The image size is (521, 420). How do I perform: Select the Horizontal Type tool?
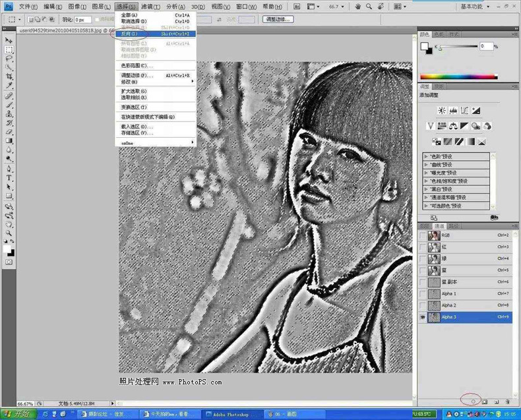coord(9,178)
